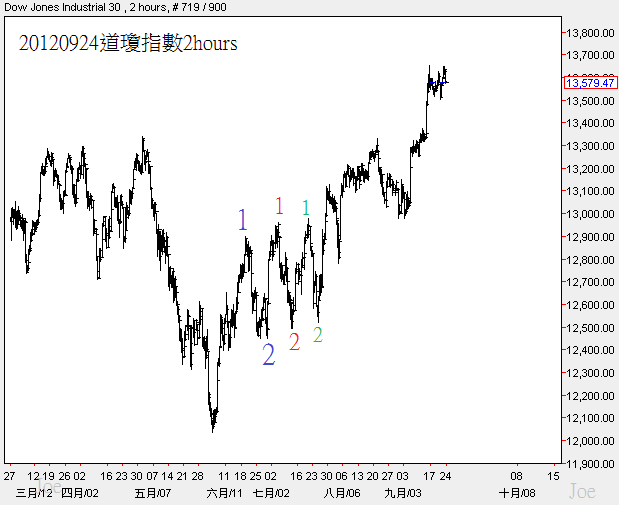619x505 pixels.
Task: Click the date tick label 20
Action: pos(372,476)
